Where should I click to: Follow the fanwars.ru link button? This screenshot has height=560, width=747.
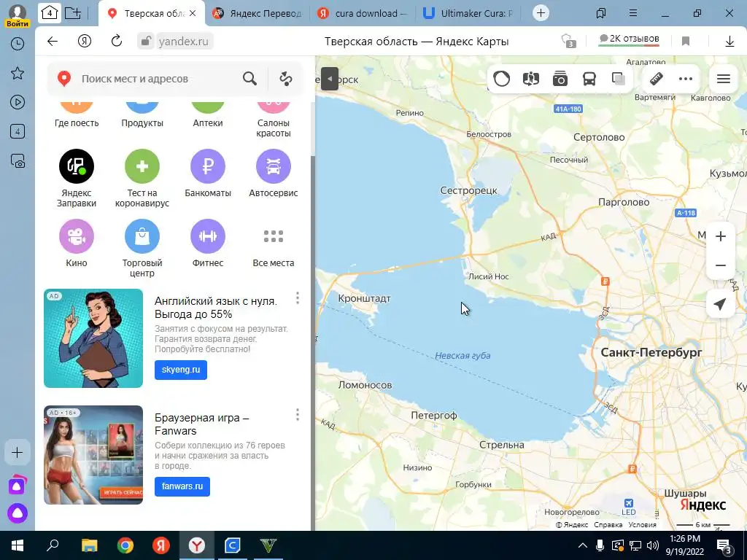click(182, 486)
